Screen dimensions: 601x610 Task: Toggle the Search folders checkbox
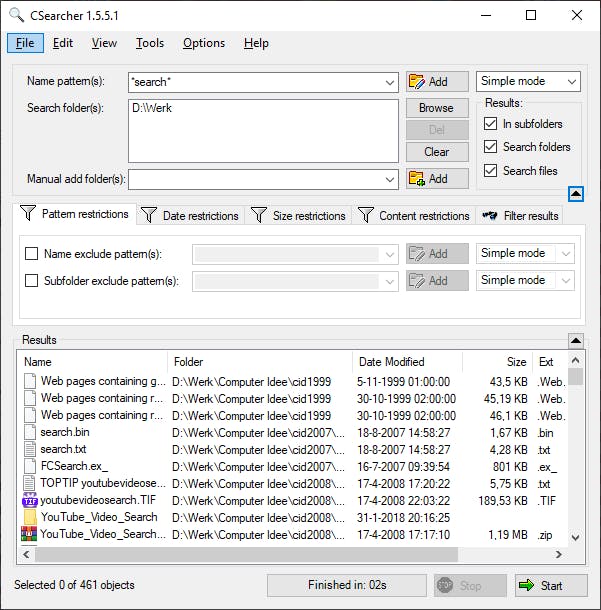click(490, 147)
